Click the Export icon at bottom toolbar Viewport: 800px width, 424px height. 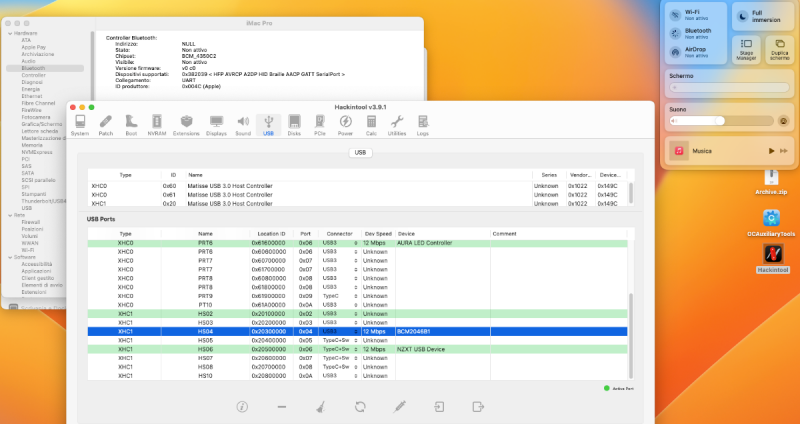(x=477, y=407)
